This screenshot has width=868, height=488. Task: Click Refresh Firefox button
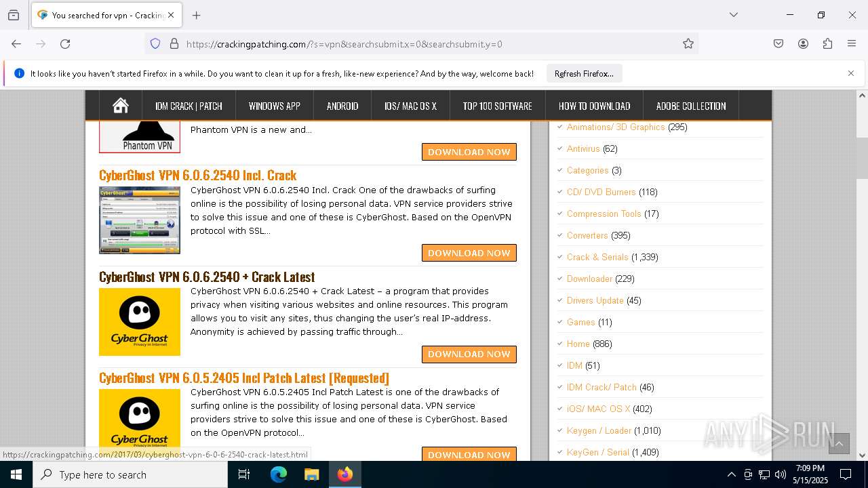click(x=584, y=73)
